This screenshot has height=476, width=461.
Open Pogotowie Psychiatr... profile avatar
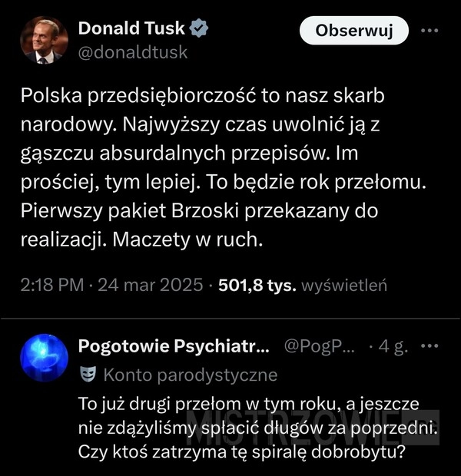pyautogui.click(x=44, y=358)
